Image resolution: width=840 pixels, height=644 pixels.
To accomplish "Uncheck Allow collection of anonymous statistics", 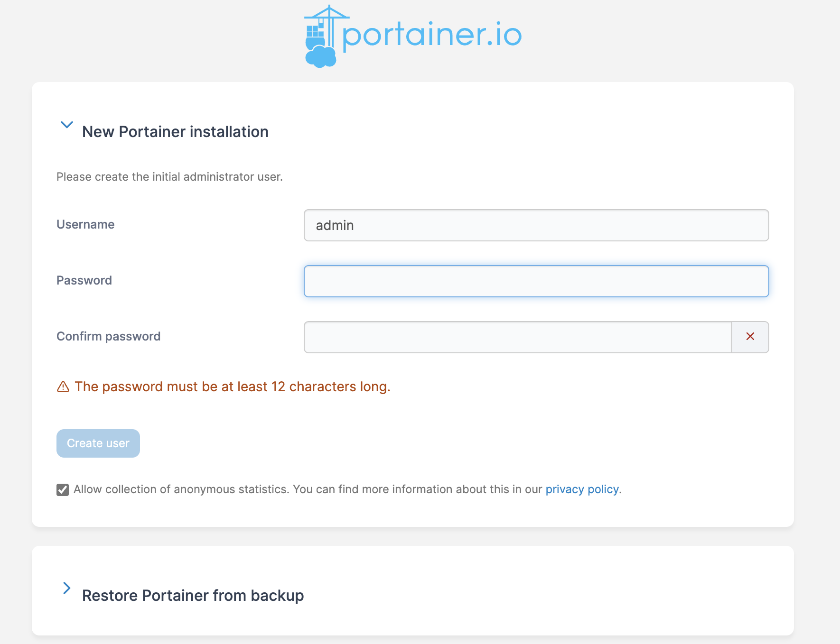I will [63, 490].
